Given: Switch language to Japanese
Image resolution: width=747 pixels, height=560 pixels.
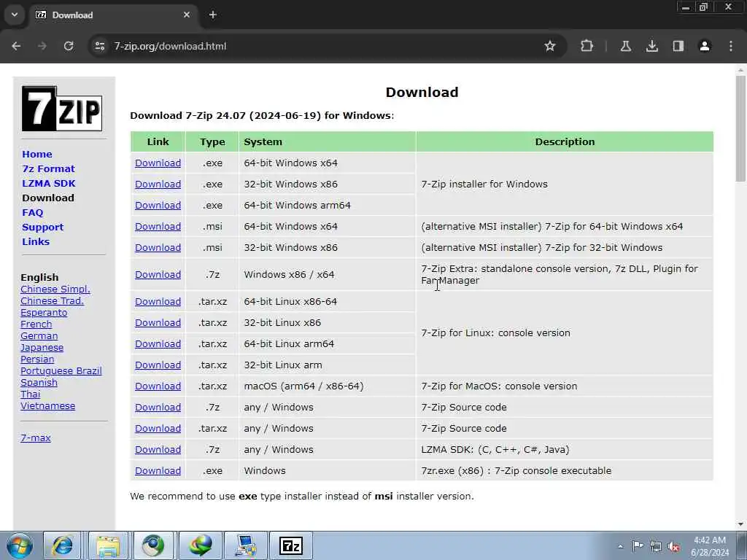Looking at the screenshot, I should coord(42,348).
